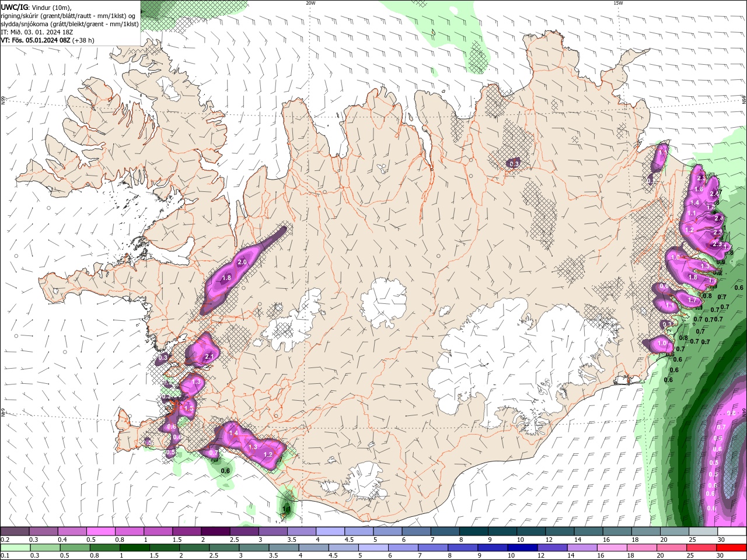This screenshot has width=747, height=560.
Task: Click the '15W' longitude label
Action: [618, 3]
